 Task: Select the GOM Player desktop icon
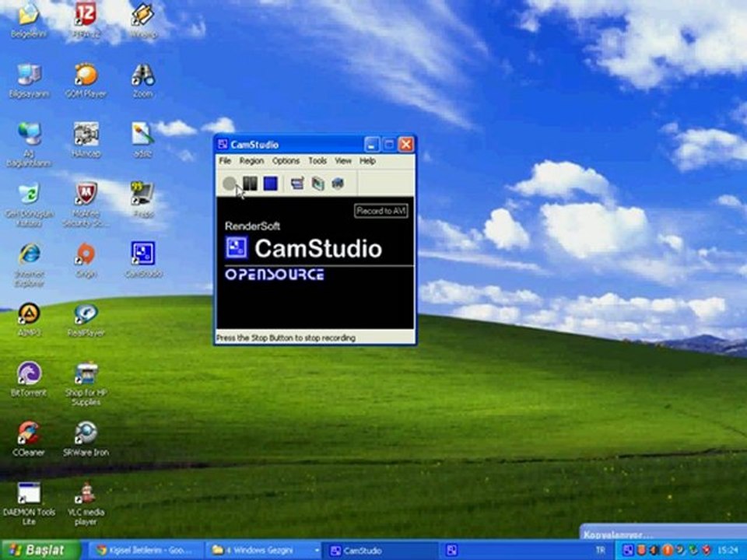pos(86,81)
